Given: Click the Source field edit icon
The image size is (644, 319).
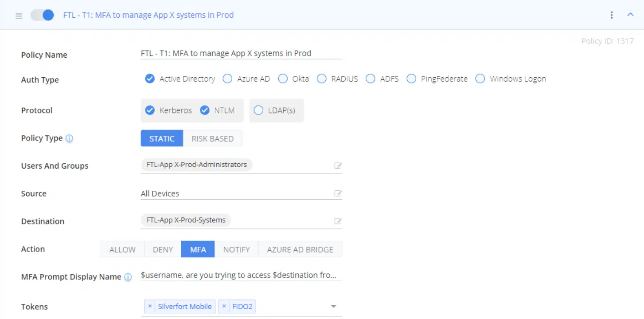Looking at the screenshot, I should click(x=338, y=193).
